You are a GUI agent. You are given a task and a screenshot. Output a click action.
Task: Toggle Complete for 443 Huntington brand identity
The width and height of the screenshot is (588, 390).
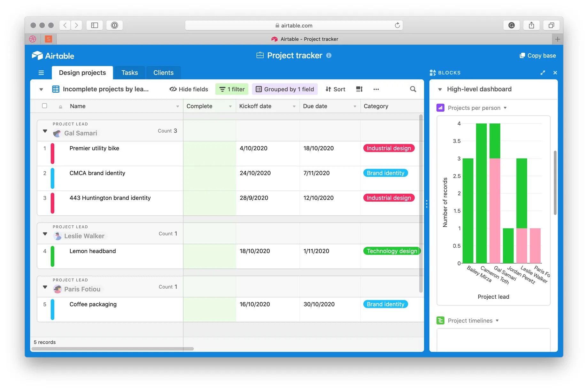pyautogui.click(x=210, y=203)
